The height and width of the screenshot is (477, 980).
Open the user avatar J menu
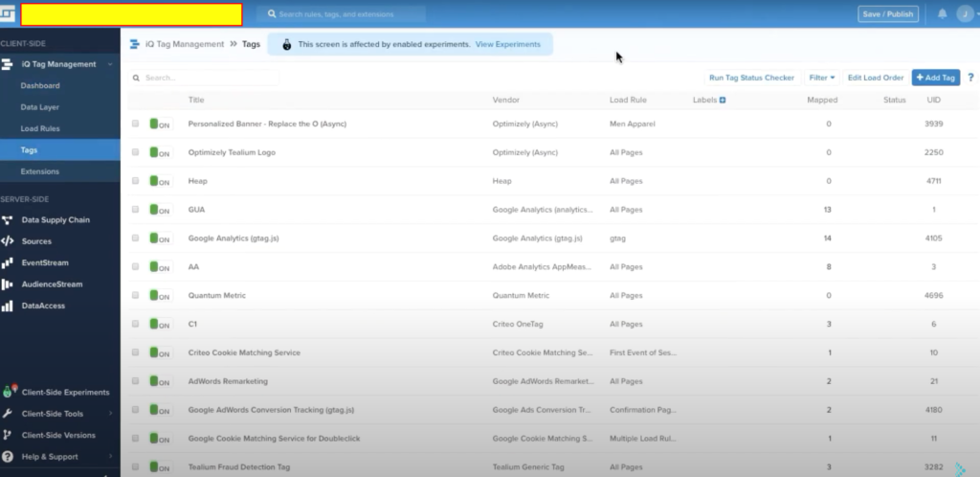click(965, 13)
